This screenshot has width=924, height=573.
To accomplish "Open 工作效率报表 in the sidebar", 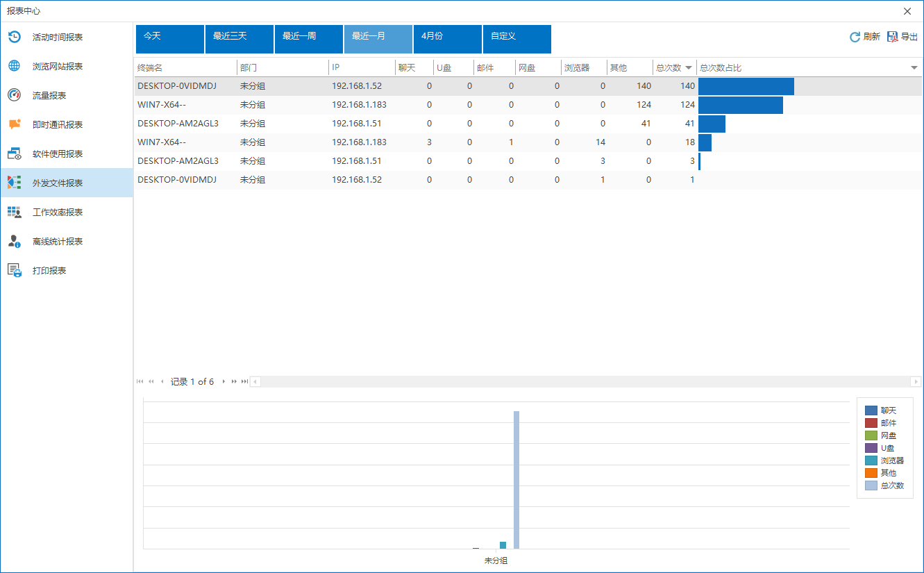I will point(67,212).
